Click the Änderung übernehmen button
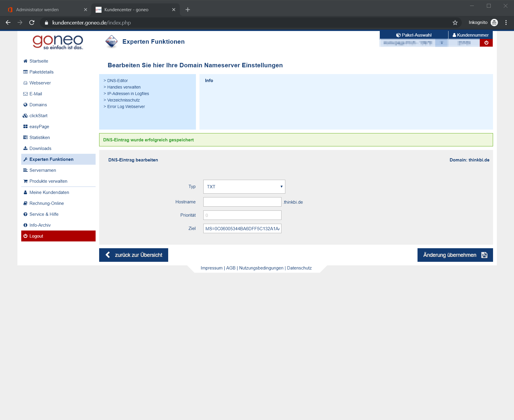514x420 pixels. coord(455,255)
